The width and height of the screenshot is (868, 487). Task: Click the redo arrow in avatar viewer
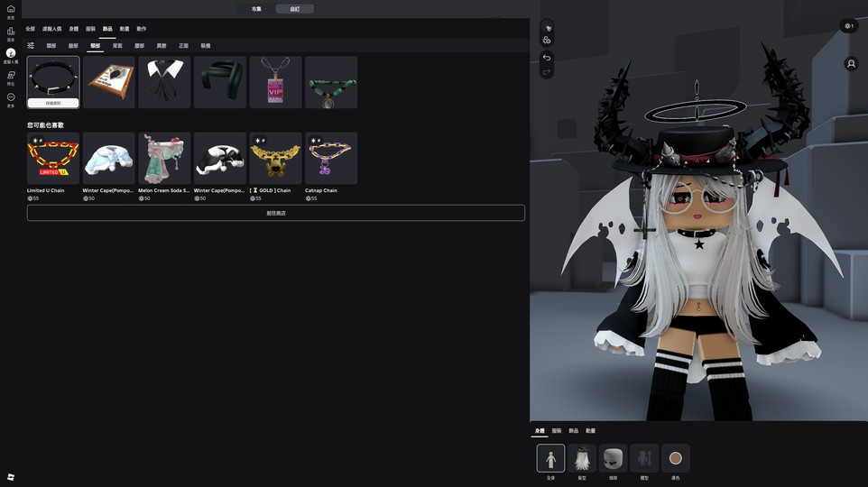(x=547, y=71)
